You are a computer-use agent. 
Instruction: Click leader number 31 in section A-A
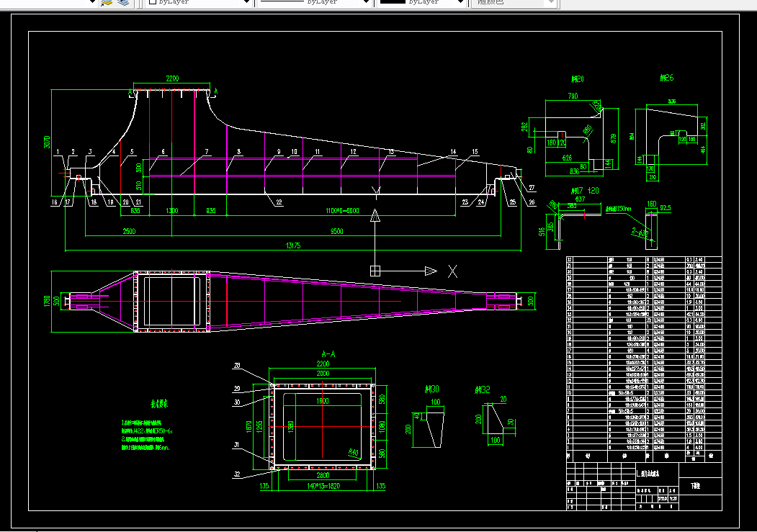click(236, 445)
